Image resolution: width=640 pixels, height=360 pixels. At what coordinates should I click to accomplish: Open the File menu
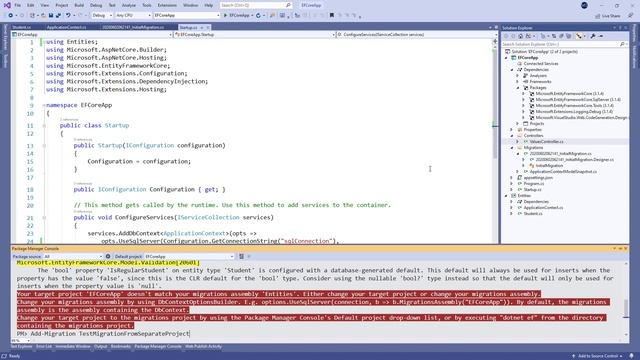click(18, 5)
